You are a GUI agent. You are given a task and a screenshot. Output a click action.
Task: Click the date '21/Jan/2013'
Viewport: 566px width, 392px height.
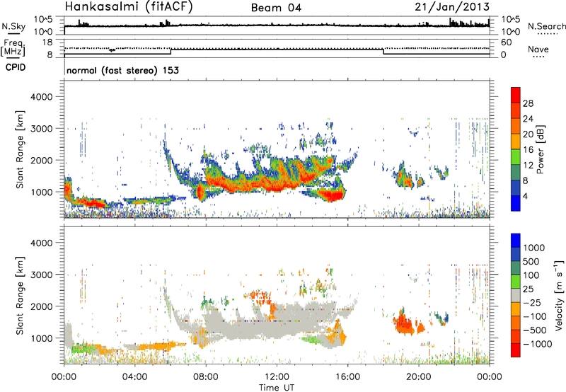pos(452,6)
